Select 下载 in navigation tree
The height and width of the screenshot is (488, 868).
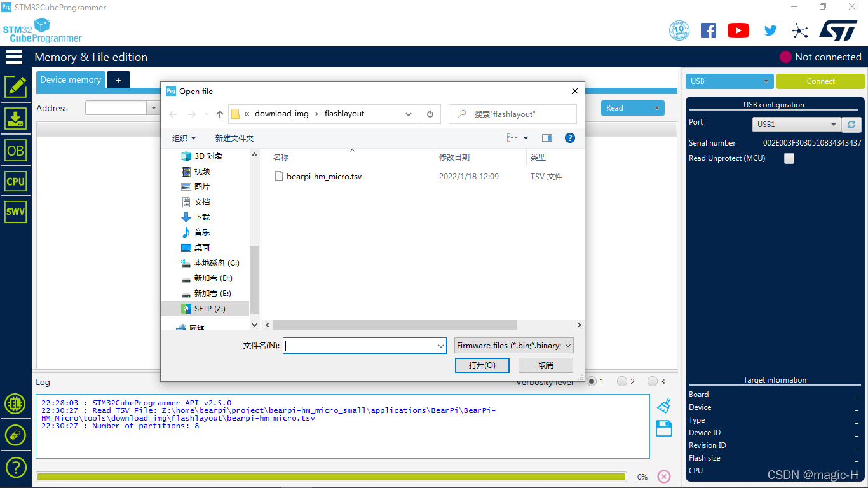196,217
